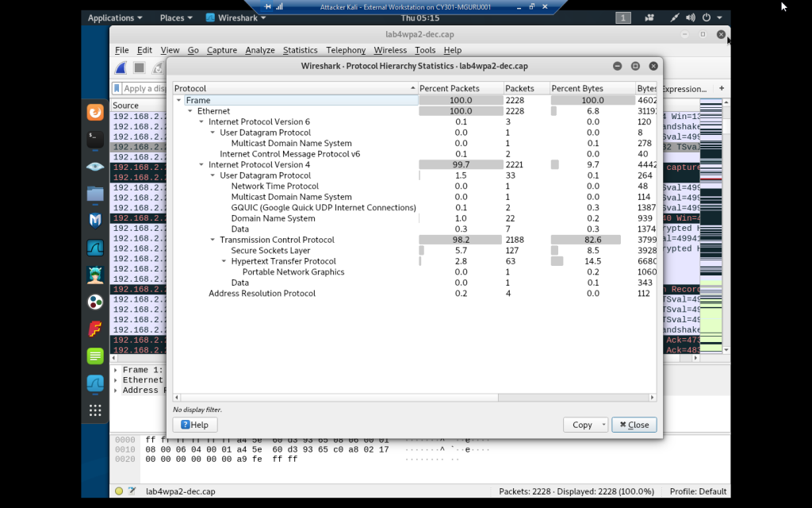Viewport: 812px width, 508px height.
Task: Click the Copy button
Action: (581, 425)
